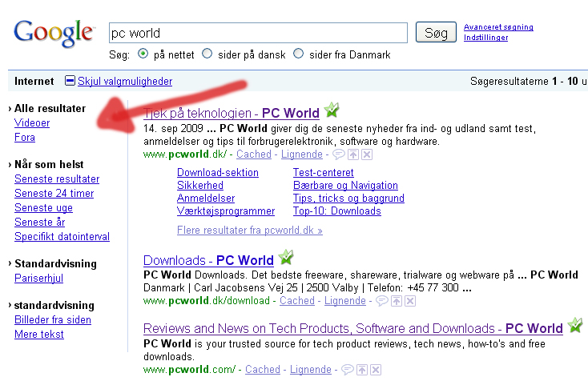The image size is (588, 381).
Task: Select the 'sider på dansk' radio button
Action: pyautogui.click(x=207, y=55)
